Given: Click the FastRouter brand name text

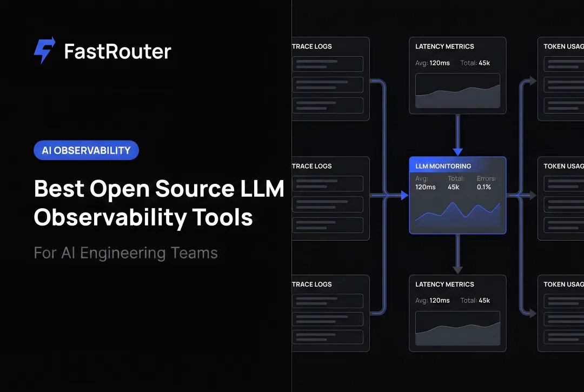Looking at the screenshot, I should pos(117,51).
